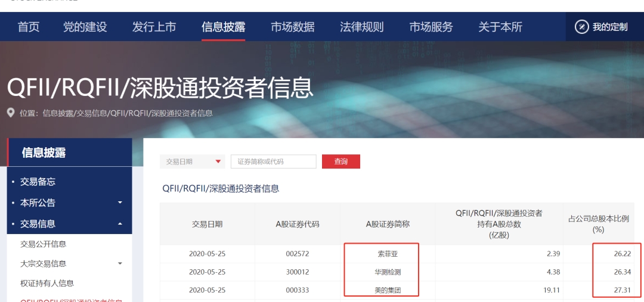Viewport: 644px width, 302px height.
Task: Select 本所公告 sidebar item
Action: 38,203
